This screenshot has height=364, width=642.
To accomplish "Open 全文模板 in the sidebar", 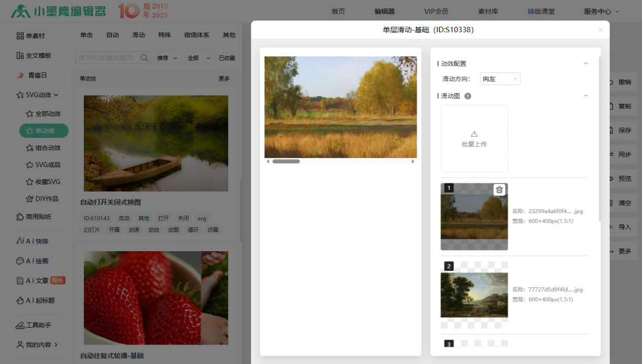I will (x=33, y=56).
